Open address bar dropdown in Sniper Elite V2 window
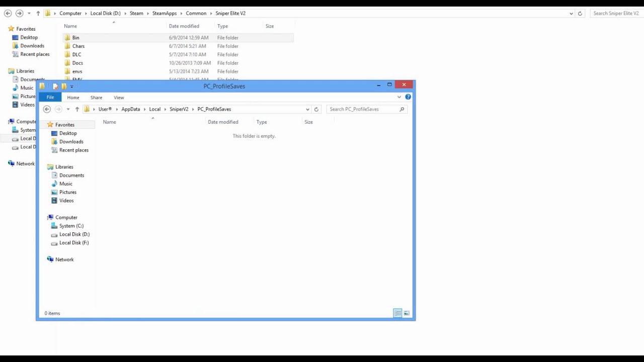The width and height of the screenshot is (644, 362). [571, 14]
